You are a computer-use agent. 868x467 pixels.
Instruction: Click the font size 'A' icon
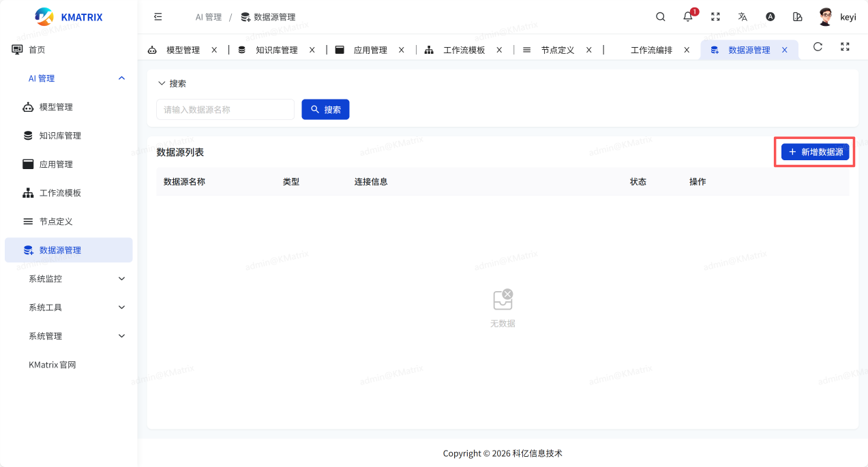770,17
